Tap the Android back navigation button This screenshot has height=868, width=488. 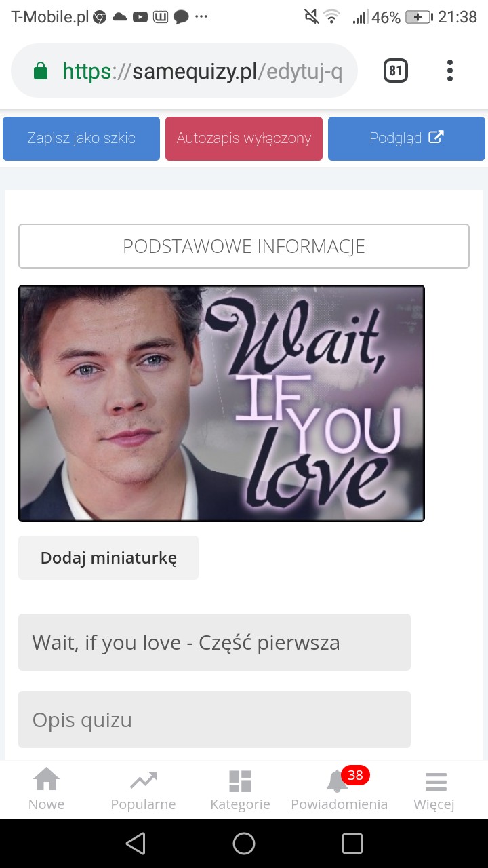[136, 844]
